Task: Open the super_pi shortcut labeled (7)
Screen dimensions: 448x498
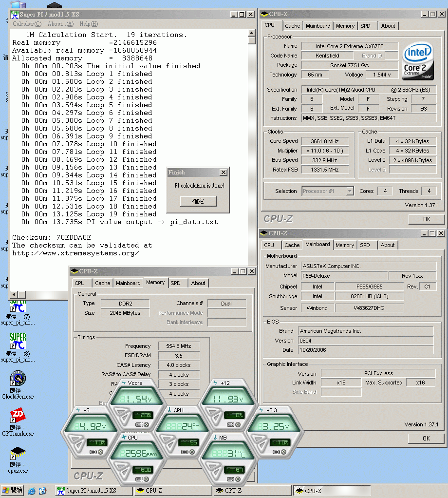Action: 18,311
